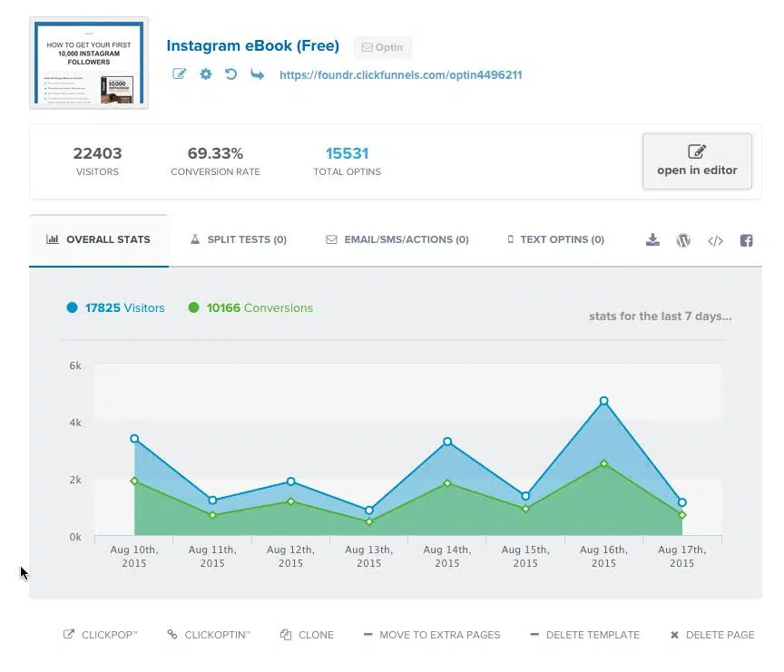
Task: Click the 69.33% conversion rate value
Action: click(x=215, y=153)
